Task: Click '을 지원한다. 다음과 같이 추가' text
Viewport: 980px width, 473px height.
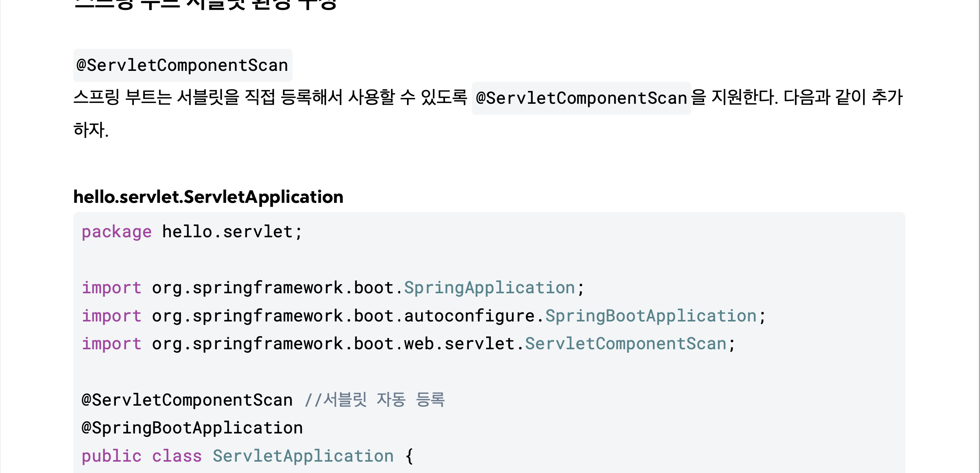Action: click(797, 97)
